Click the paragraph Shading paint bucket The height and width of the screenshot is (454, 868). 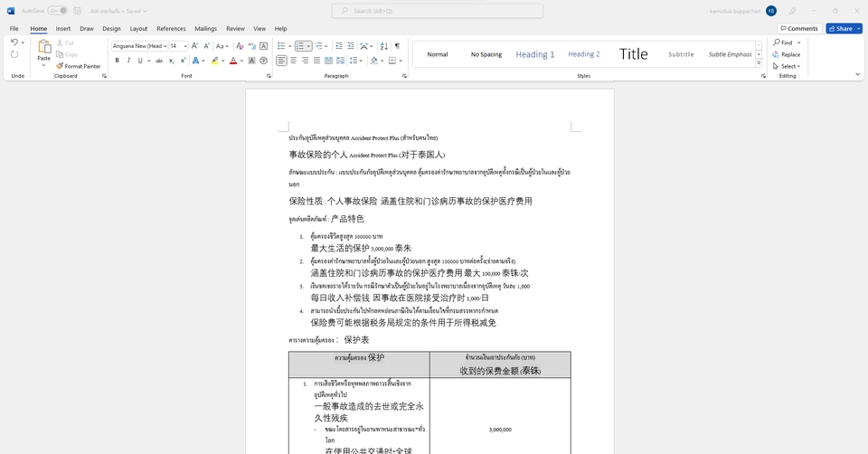tap(374, 61)
